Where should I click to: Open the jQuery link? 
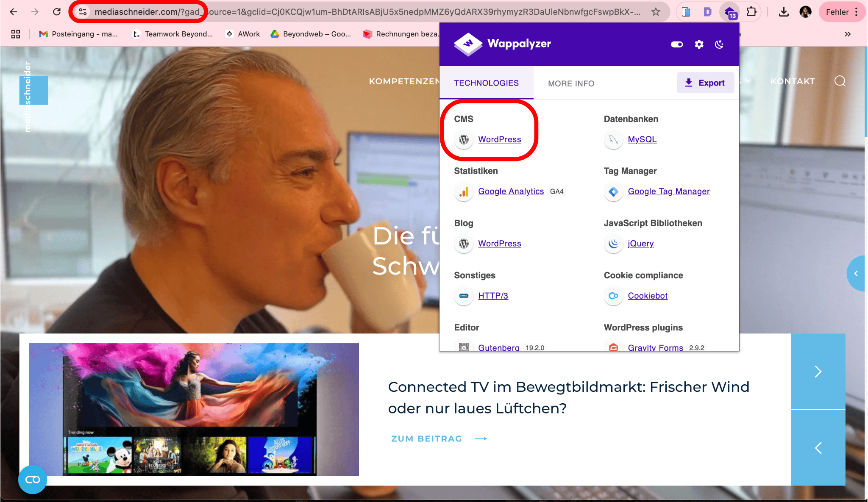pyautogui.click(x=640, y=244)
